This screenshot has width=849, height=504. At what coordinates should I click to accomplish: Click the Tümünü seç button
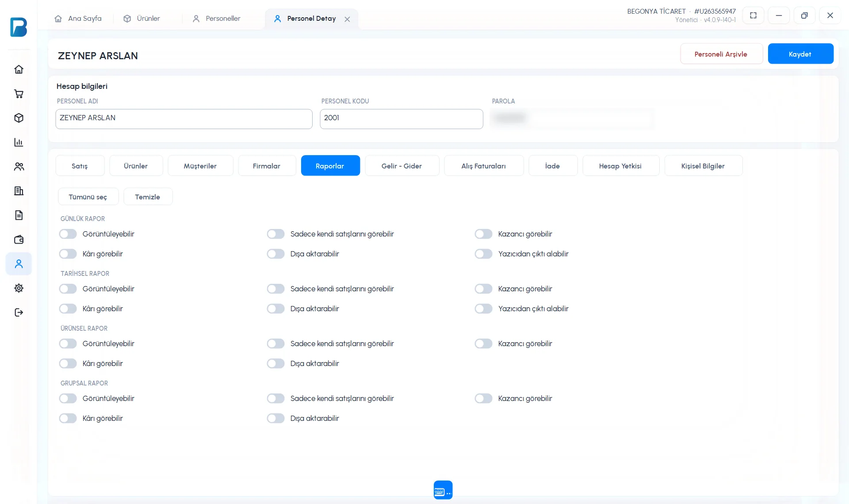point(88,197)
